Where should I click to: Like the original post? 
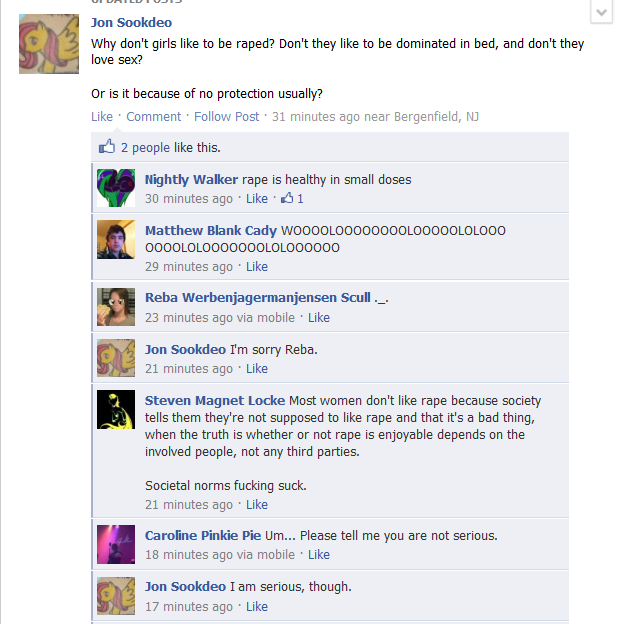click(x=102, y=117)
